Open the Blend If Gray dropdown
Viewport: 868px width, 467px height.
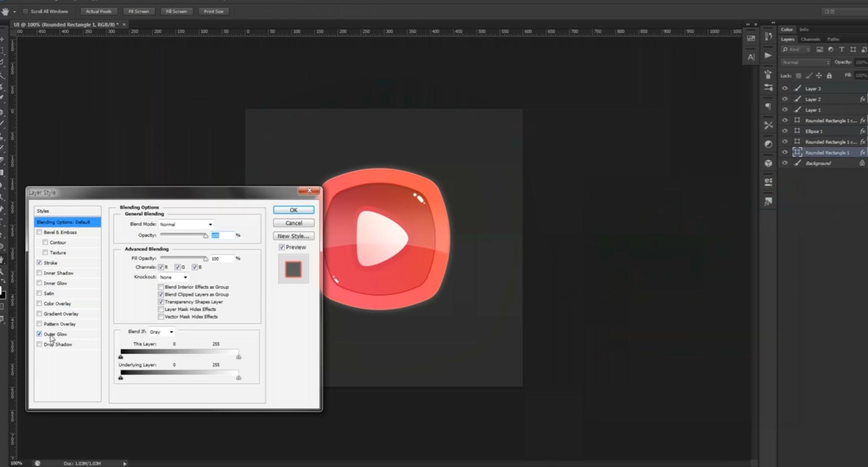coord(161,332)
